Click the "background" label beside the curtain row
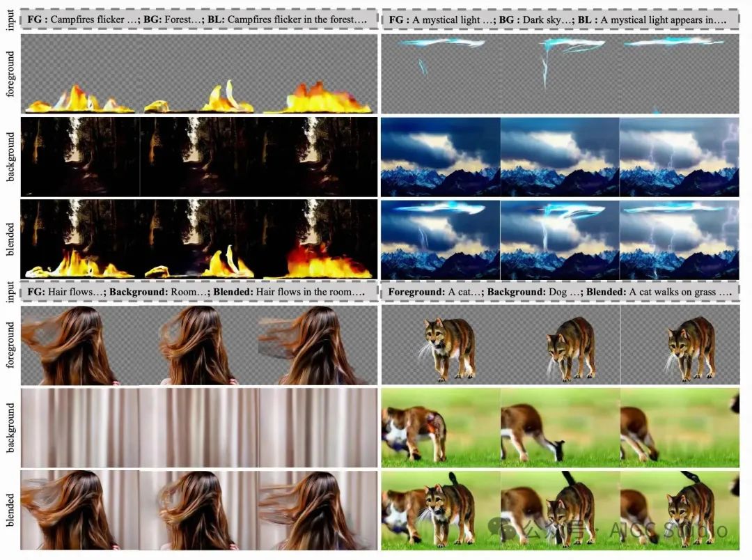Screen dimensions: 752x560 click(10, 428)
